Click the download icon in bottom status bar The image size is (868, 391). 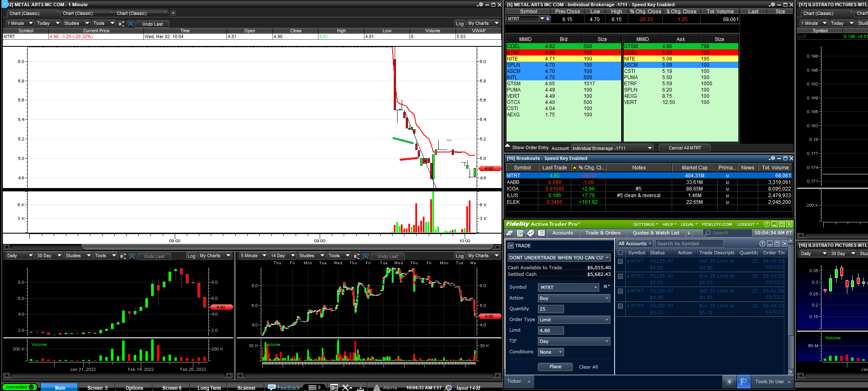[x=361, y=388]
